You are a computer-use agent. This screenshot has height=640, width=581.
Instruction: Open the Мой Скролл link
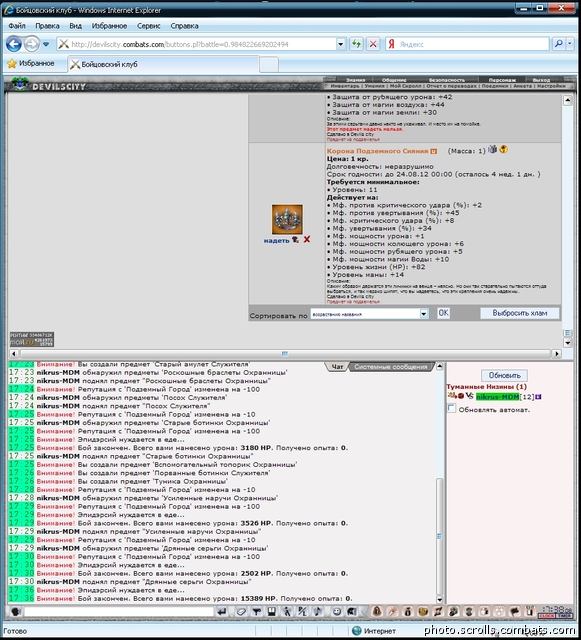(405, 86)
